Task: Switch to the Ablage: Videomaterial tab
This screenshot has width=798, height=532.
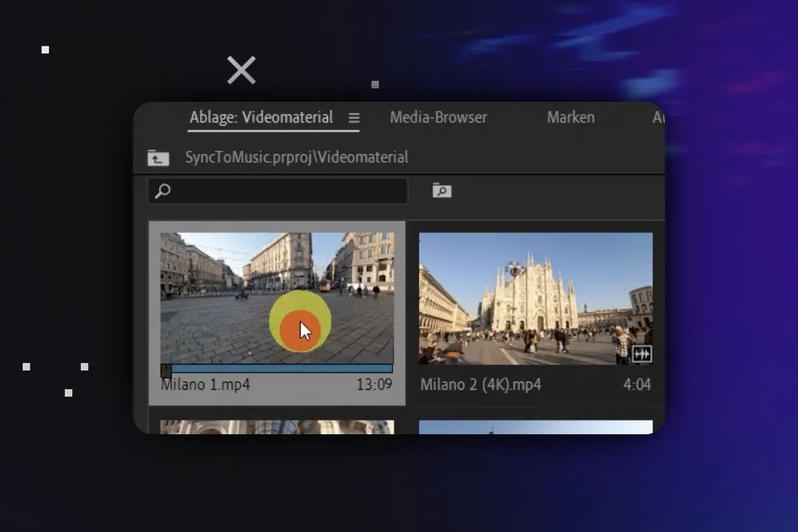Action: (x=261, y=118)
